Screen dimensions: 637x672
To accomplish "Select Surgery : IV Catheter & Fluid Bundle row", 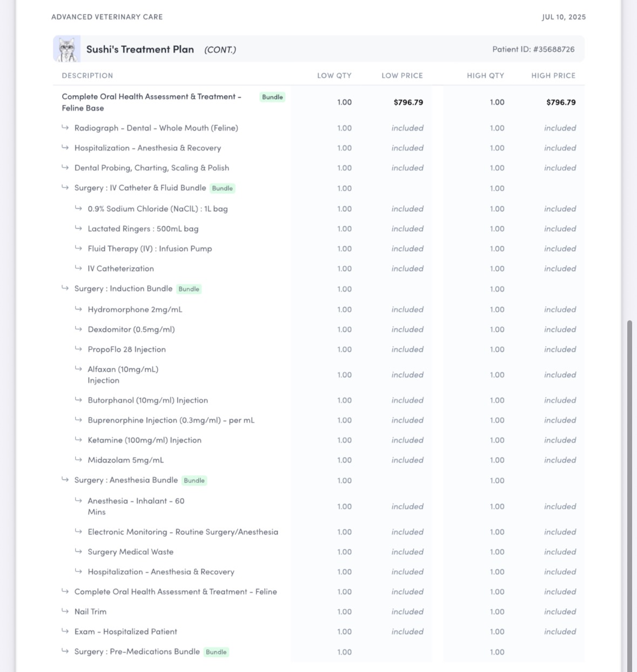I will [319, 189].
